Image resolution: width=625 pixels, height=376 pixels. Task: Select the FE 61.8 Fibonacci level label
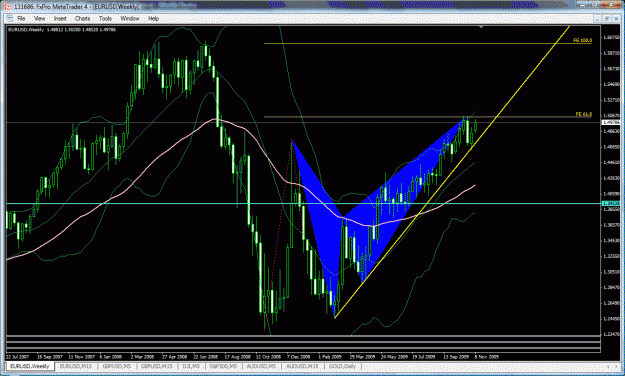(584, 114)
